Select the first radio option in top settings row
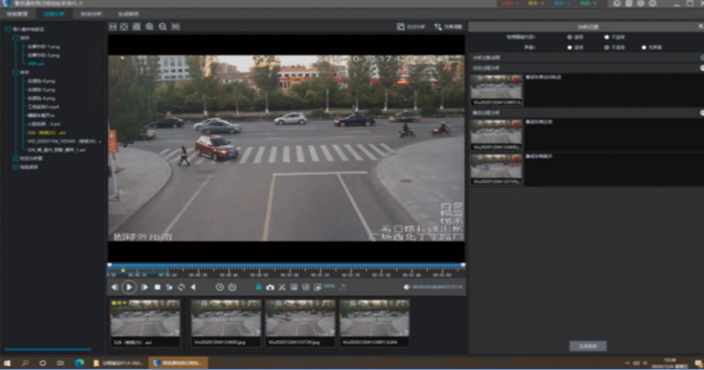This screenshot has width=704, height=370. click(x=570, y=37)
